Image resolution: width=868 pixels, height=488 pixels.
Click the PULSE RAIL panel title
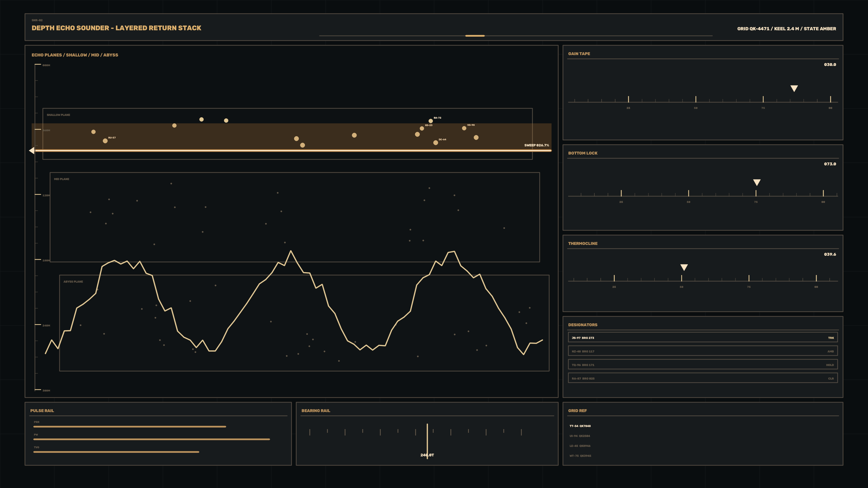coord(42,411)
